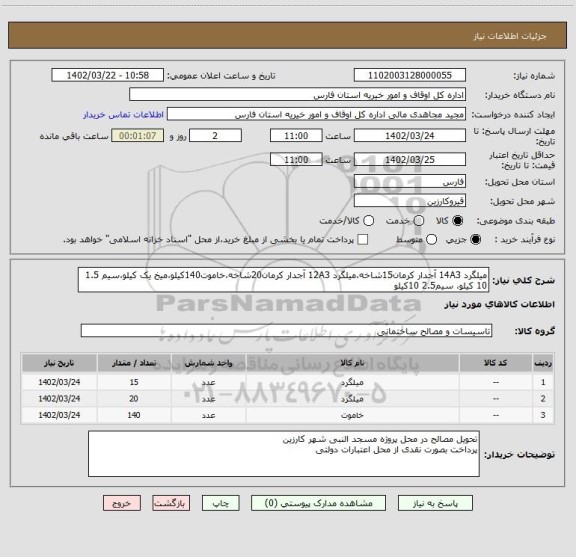Select the کالا radio button
The width and height of the screenshot is (576, 557).
click(458, 221)
